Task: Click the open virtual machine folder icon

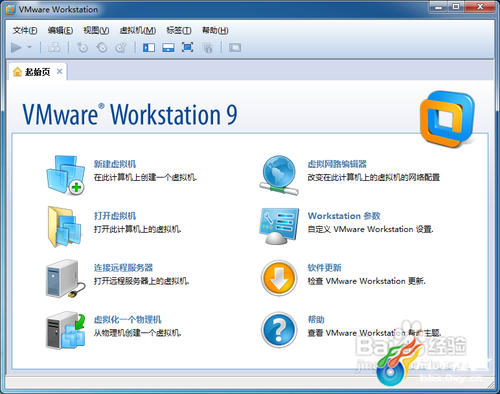Action: tap(65, 227)
